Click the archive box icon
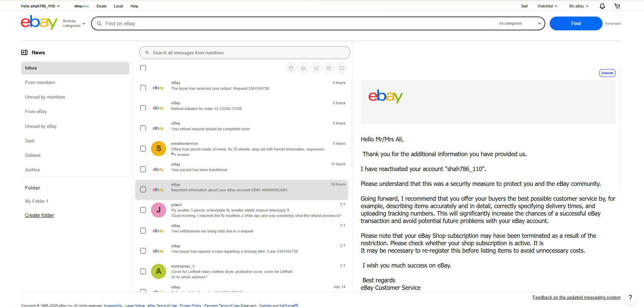This screenshot has width=644, height=307. tap(329, 68)
